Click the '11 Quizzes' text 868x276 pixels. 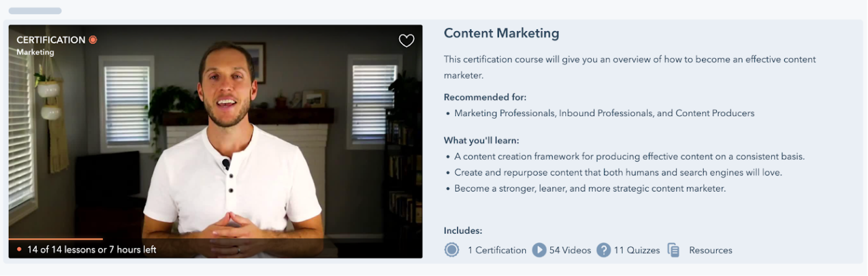click(x=637, y=250)
